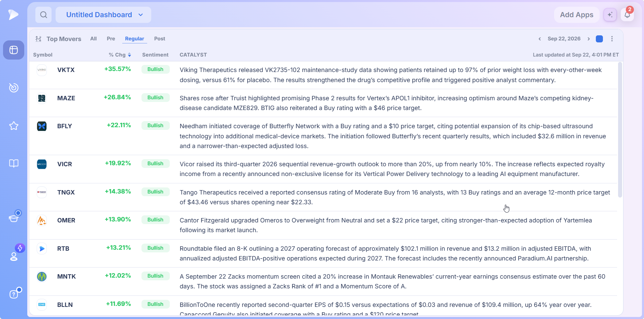The image size is (644, 319).
Task: Click the +11.69% change value
Action: click(x=119, y=304)
